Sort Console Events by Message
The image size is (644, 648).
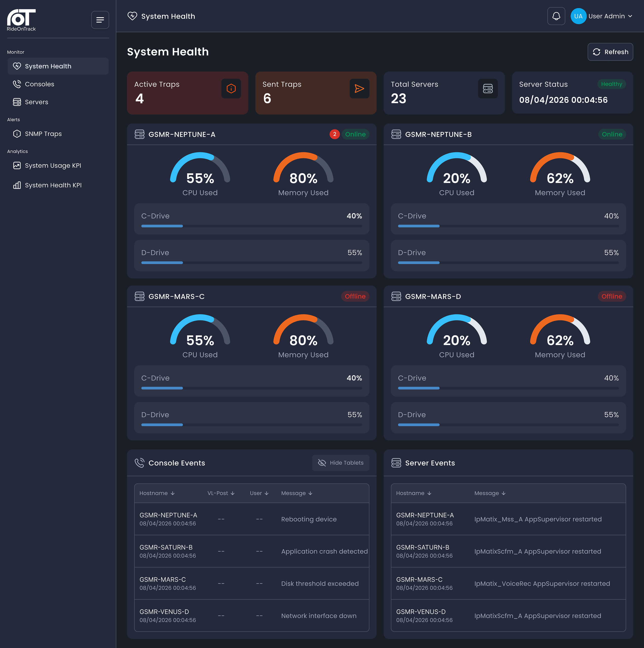[x=296, y=493]
